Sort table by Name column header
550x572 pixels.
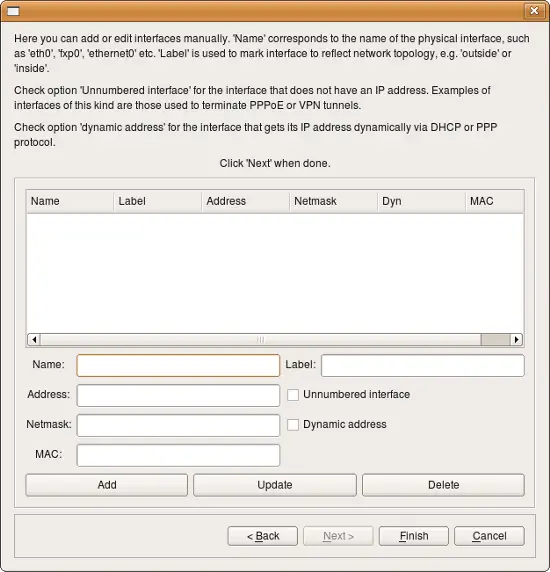(70, 201)
